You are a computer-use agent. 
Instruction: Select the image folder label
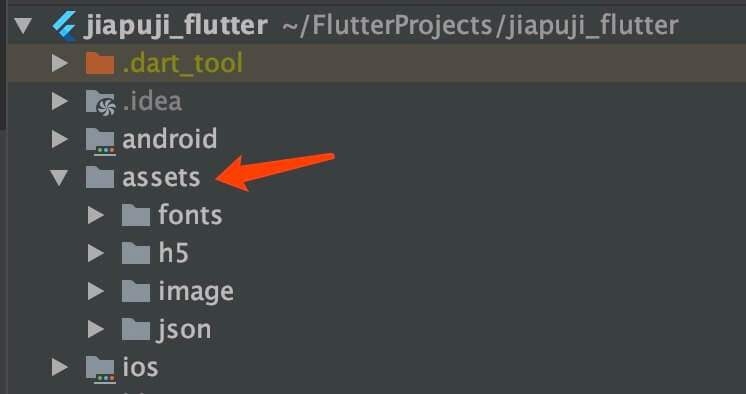[196, 291]
